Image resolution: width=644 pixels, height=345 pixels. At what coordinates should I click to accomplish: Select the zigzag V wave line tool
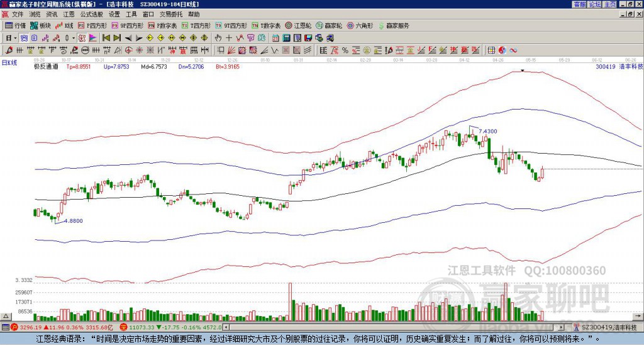(274, 50)
